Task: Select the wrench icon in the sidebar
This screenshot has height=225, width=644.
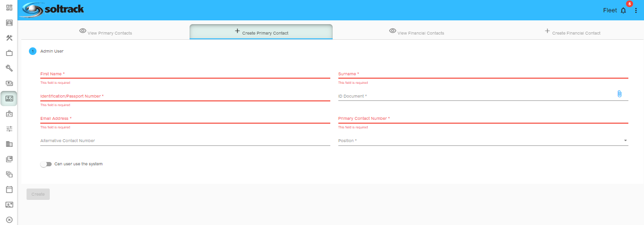Action: tap(9, 68)
